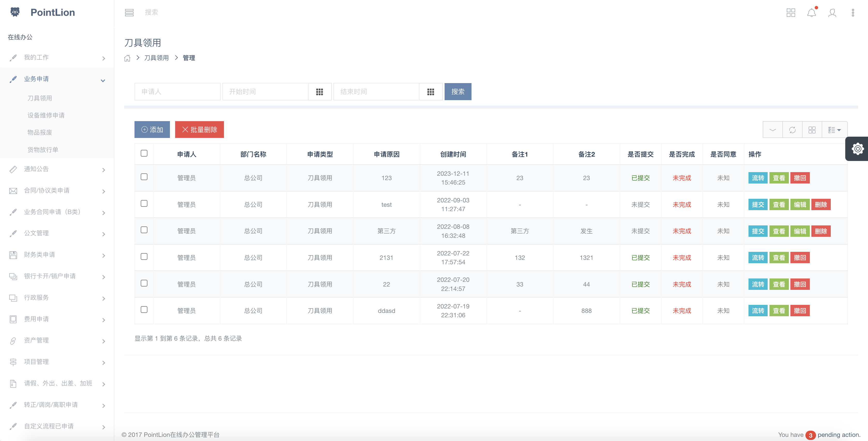Open the notification bell icon
The height and width of the screenshot is (441, 868).
(x=811, y=12)
